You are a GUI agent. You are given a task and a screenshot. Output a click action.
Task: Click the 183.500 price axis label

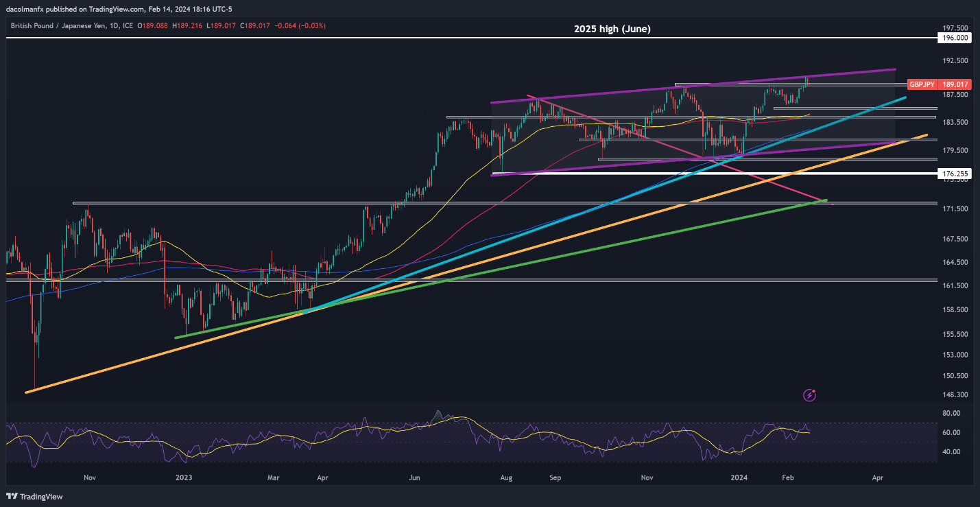[x=955, y=122]
